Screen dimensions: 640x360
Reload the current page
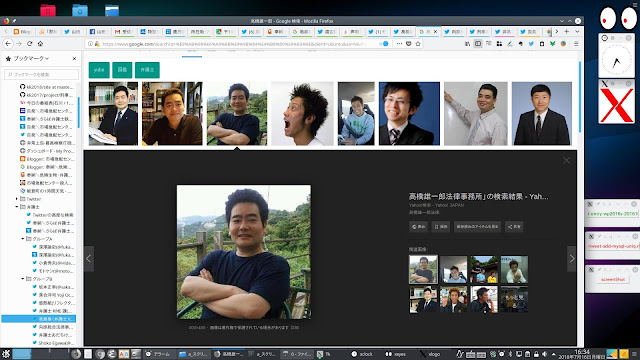(x=29, y=44)
